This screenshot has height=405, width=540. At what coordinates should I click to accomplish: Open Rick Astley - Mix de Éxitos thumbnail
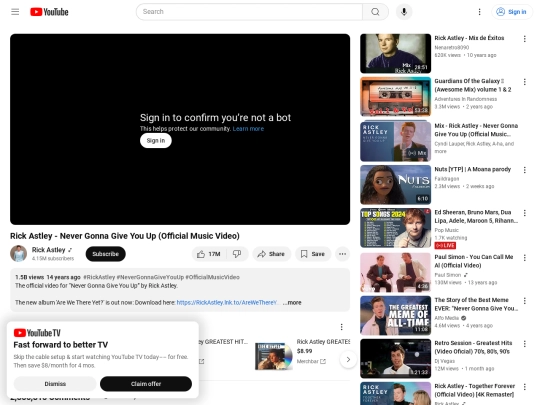coord(395,53)
